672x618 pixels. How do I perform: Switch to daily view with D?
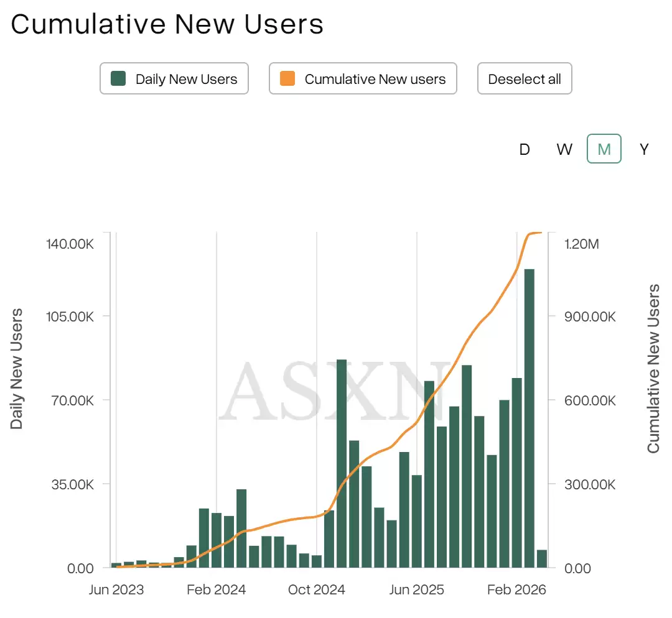click(x=525, y=149)
